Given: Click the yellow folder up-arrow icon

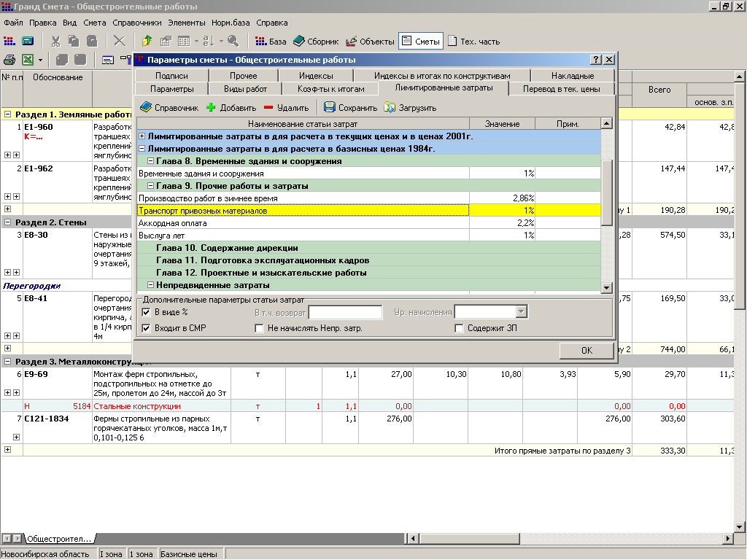Looking at the screenshot, I should pyautogui.click(x=147, y=42).
